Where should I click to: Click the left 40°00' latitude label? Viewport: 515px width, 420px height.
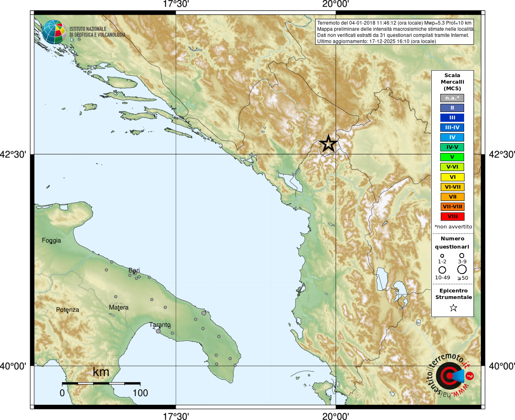tap(13, 366)
